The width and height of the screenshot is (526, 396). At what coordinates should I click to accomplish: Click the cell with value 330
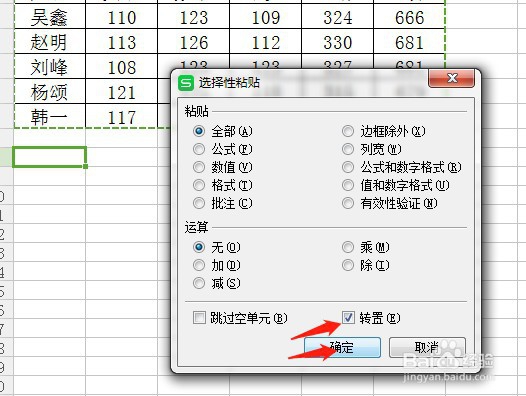[337, 42]
